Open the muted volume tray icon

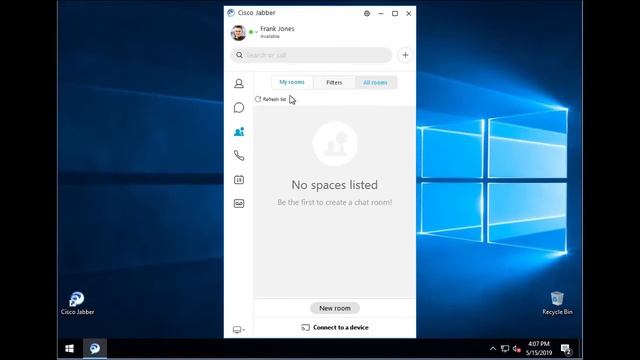[x=517, y=349]
